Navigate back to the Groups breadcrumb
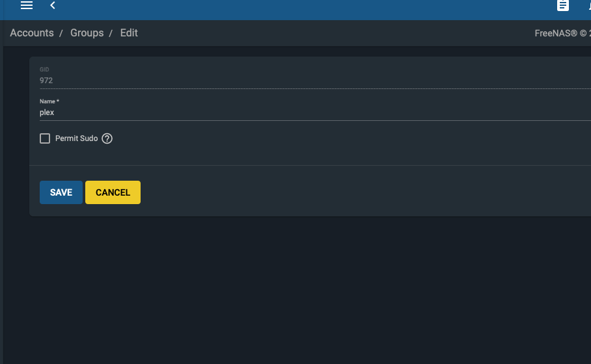The width and height of the screenshot is (591, 364). (x=87, y=33)
